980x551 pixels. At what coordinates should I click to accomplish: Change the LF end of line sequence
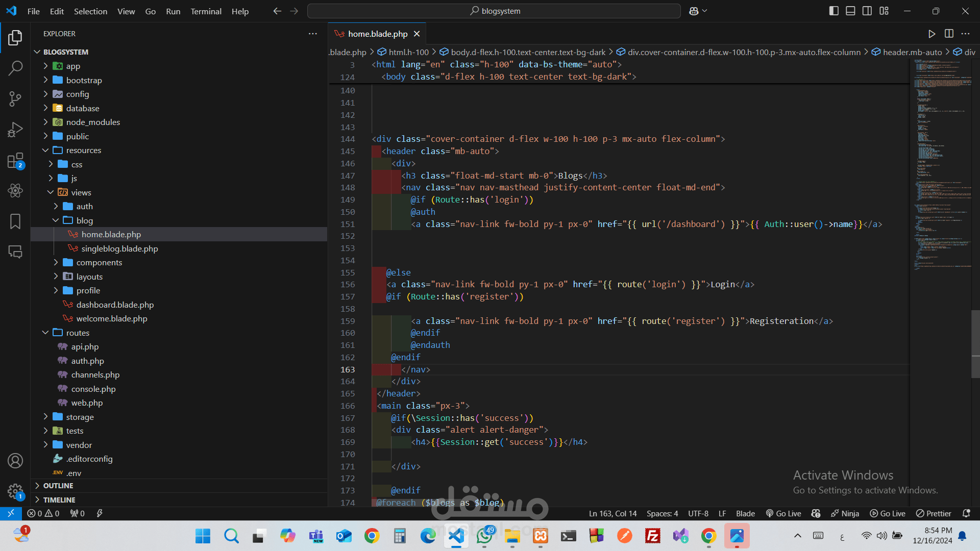[x=722, y=513]
